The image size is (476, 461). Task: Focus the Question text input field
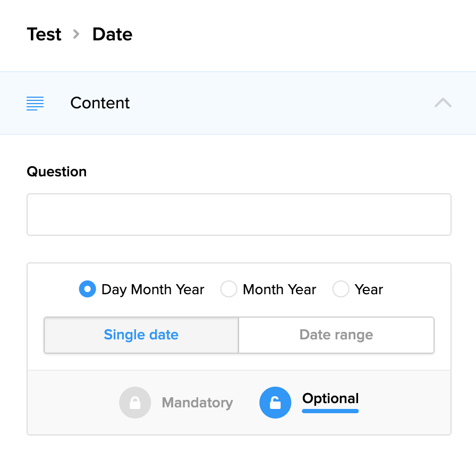pyautogui.click(x=239, y=215)
